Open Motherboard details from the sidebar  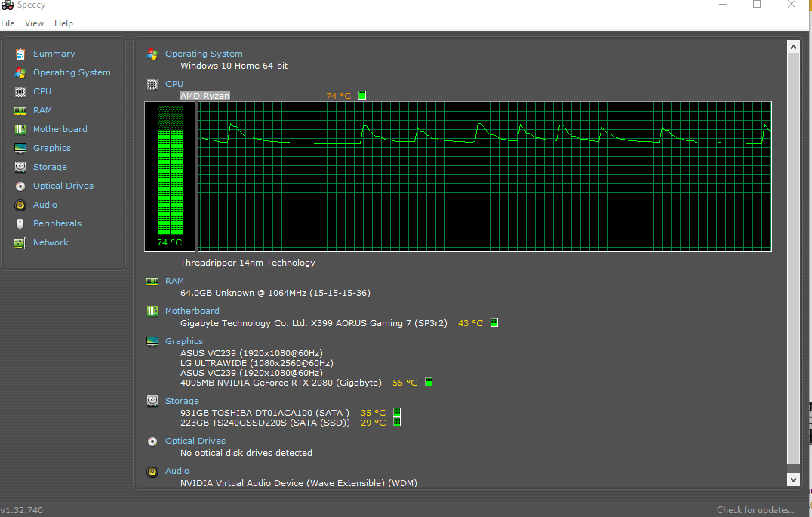pyautogui.click(x=60, y=129)
